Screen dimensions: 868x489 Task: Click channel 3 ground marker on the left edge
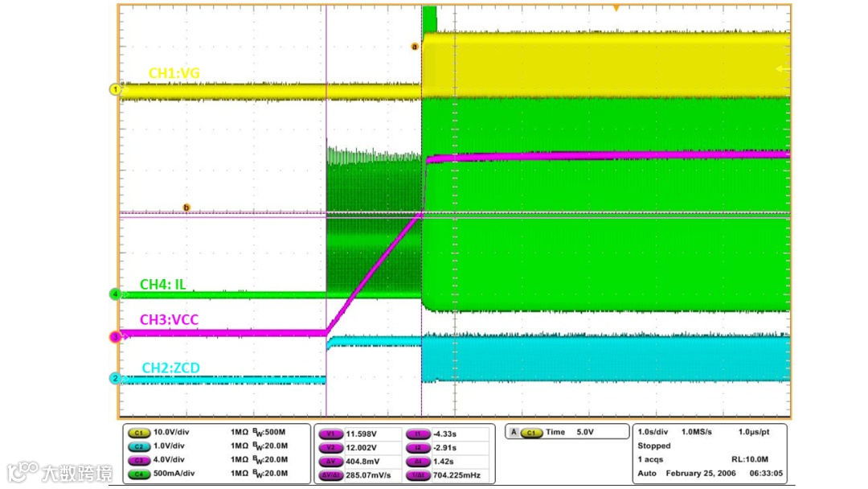coord(115,337)
